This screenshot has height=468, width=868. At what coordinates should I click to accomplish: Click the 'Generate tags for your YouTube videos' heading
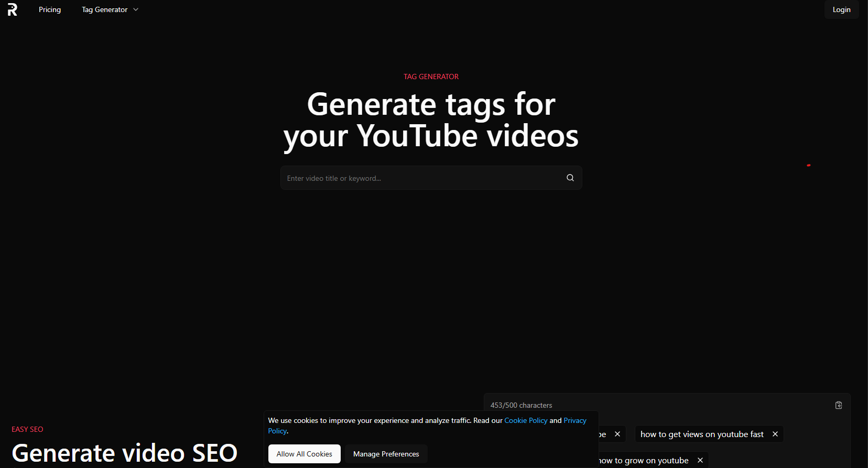(431, 120)
